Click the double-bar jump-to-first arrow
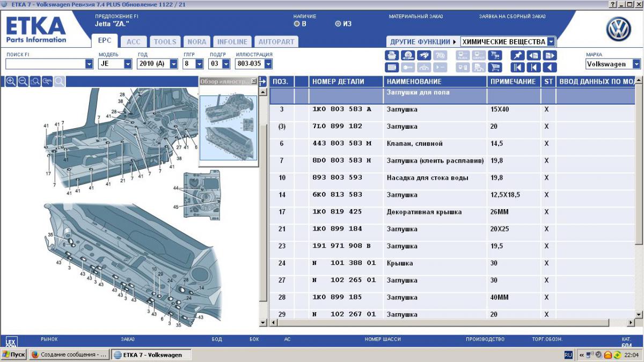Image resolution: width=644 pixels, height=362 pixels. [x=517, y=68]
